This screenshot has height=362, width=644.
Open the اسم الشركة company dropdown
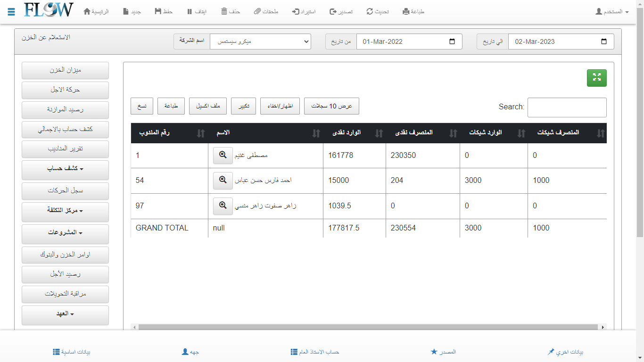(260, 41)
